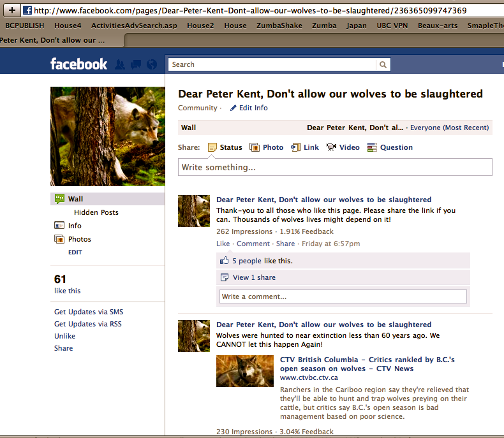
Task: Click the facebook logo
Action: click(x=78, y=64)
